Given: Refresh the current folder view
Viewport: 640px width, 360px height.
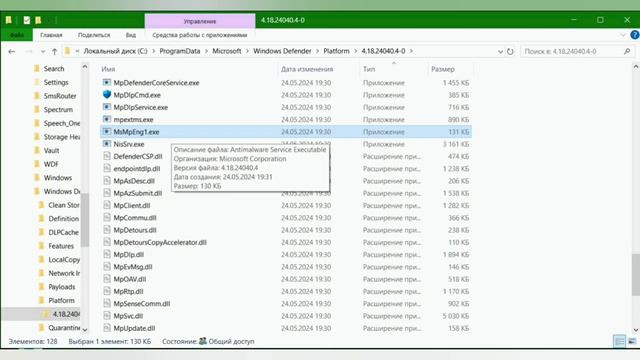Looking at the screenshot, I should pyautogui.click(x=510, y=51).
